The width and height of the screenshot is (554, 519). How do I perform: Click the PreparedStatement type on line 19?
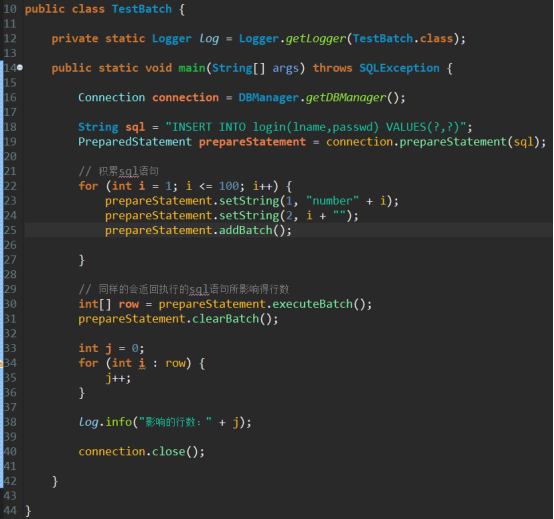135,142
